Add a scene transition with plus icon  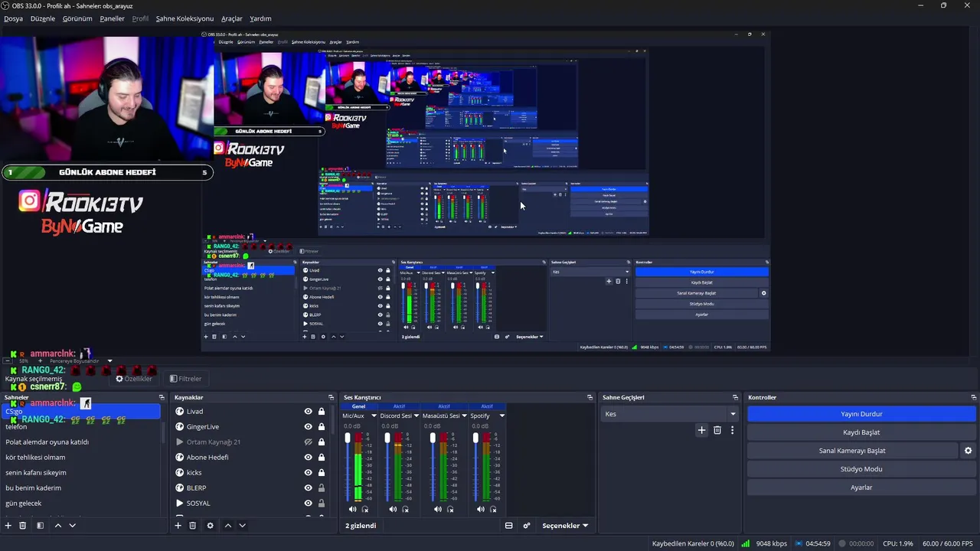[701, 430]
